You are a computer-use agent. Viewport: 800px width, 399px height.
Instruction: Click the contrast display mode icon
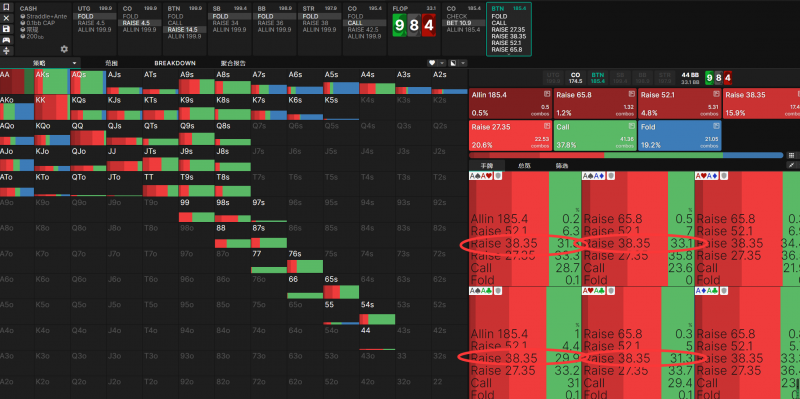pyautogui.click(x=453, y=63)
